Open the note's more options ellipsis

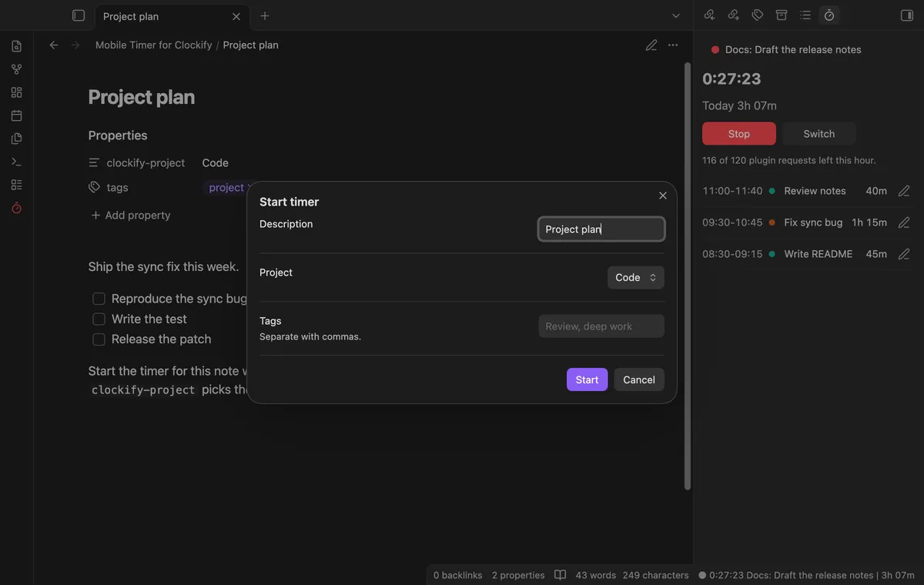[673, 45]
